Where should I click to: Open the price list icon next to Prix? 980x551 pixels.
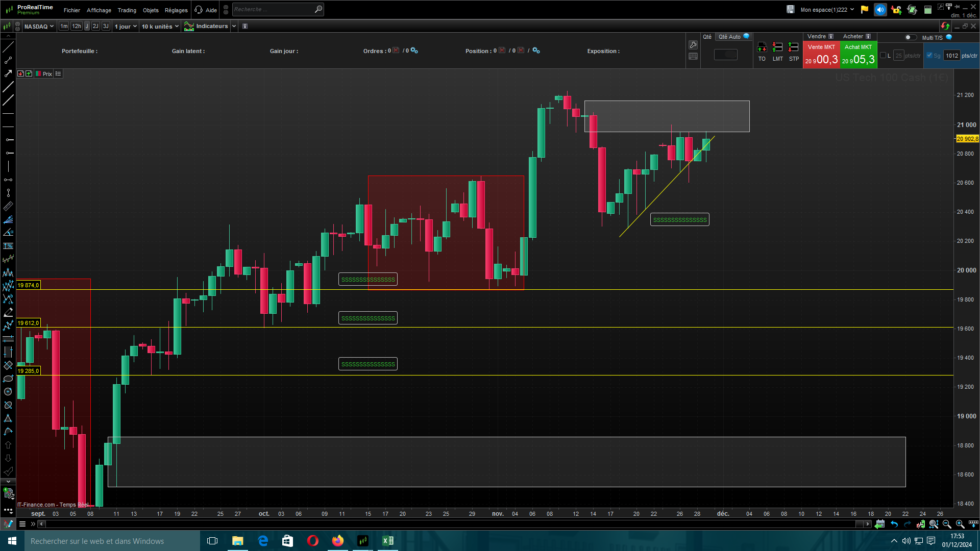pyautogui.click(x=58, y=74)
